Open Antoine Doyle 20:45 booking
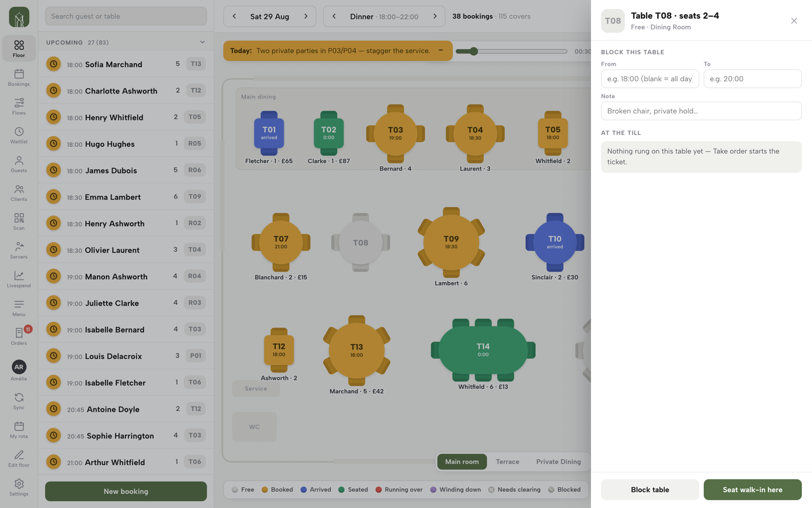 [x=126, y=409]
